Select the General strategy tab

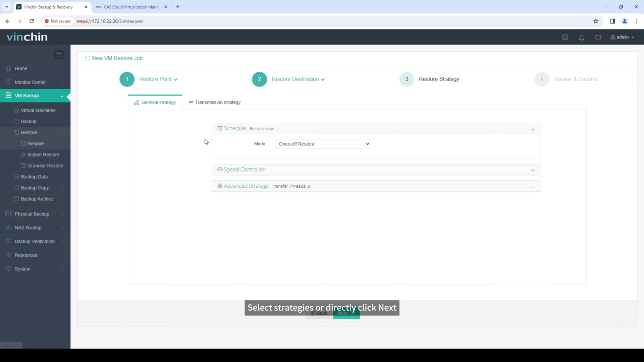[155, 102]
